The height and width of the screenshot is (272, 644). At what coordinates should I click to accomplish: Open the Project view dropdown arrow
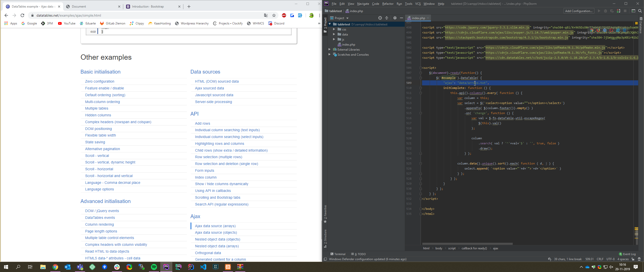pyautogui.click(x=347, y=18)
